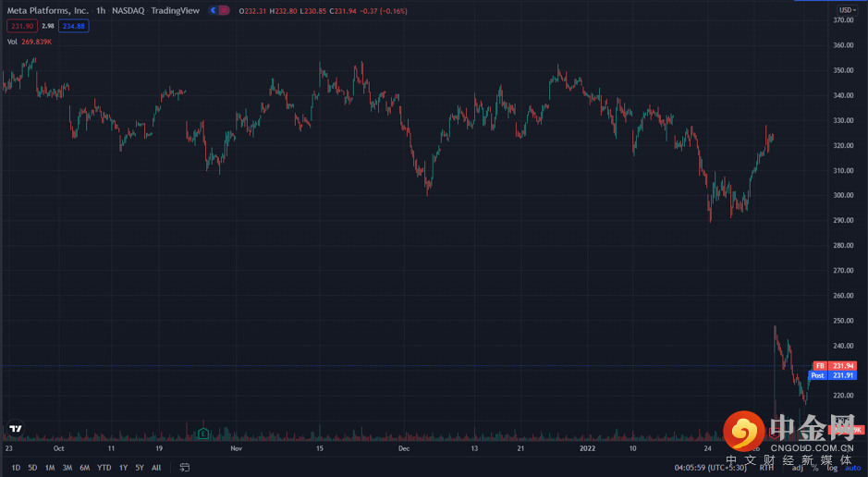This screenshot has height=477, width=868.
Task: Click the Dec label on time axis
Action: pyautogui.click(x=404, y=448)
